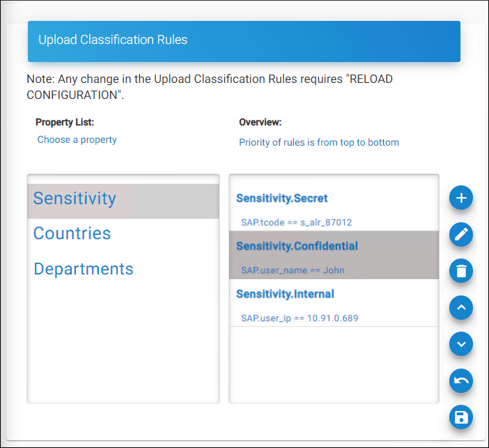
Task: Click the 'Overview:' label
Action: (x=260, y=123)
